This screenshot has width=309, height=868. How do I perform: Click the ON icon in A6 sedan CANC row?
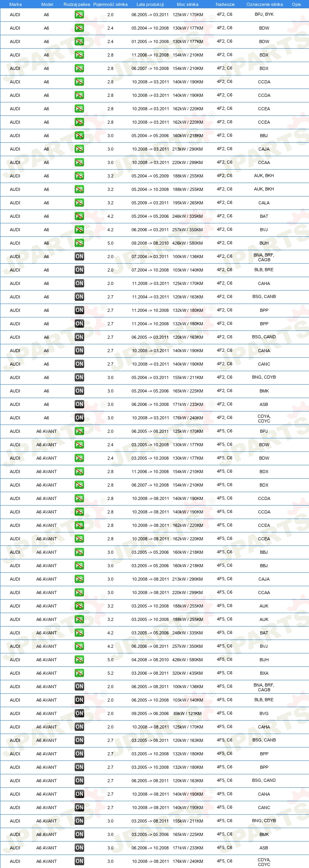pos(79,364)
